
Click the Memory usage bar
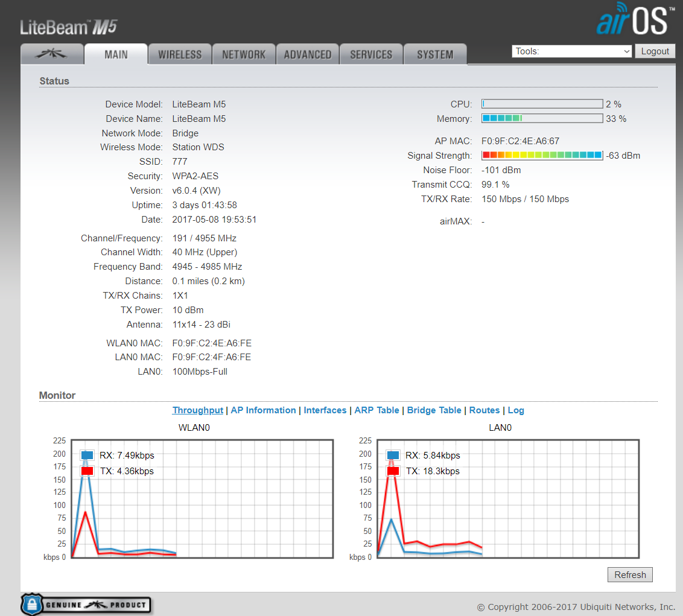(542, 118)
